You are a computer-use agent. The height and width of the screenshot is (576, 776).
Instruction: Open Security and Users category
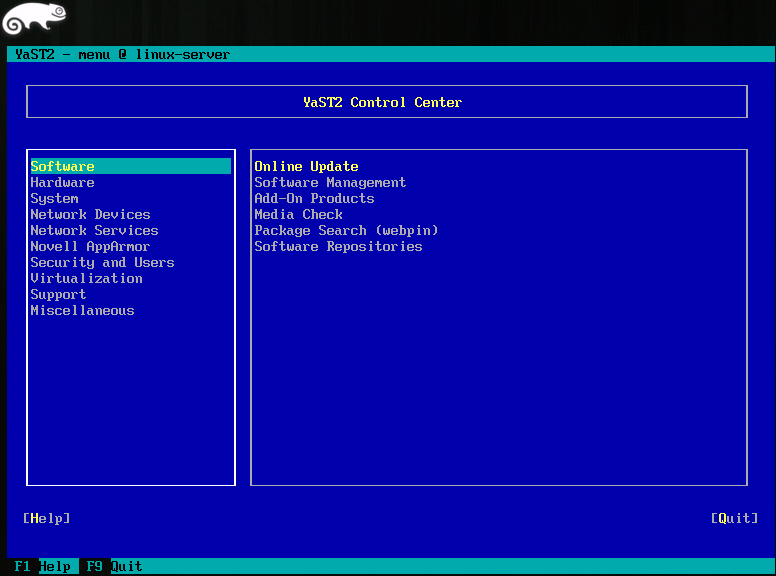(102, 262)
